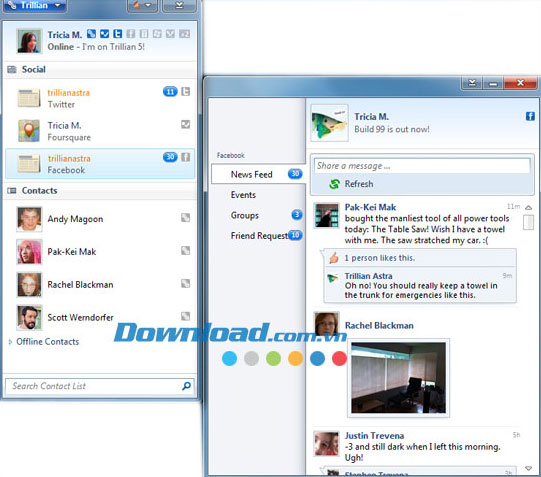Open Justin Trevena's name link
The height and width of the screenshot is (477, 541).
(374, 436)
